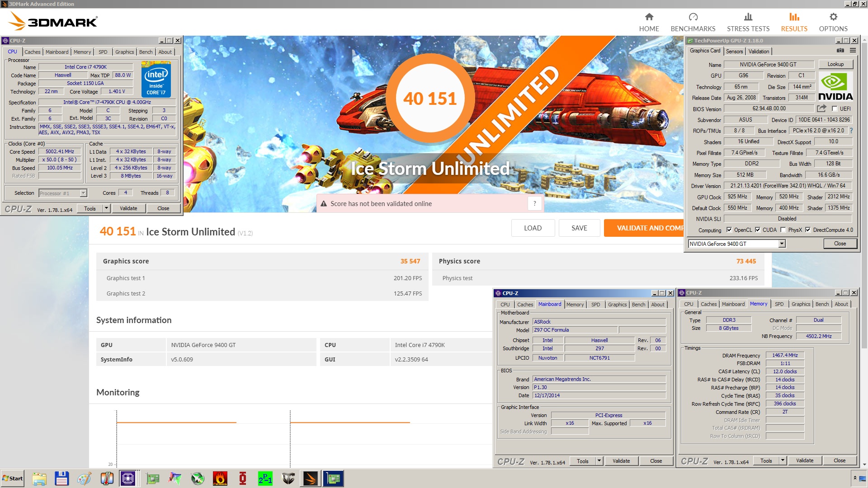Image resolution: width=868 pixels, height=488 pixels.
Task: Toggle PhysX checkbox in GPU-Z
Action: coord(783,230)
